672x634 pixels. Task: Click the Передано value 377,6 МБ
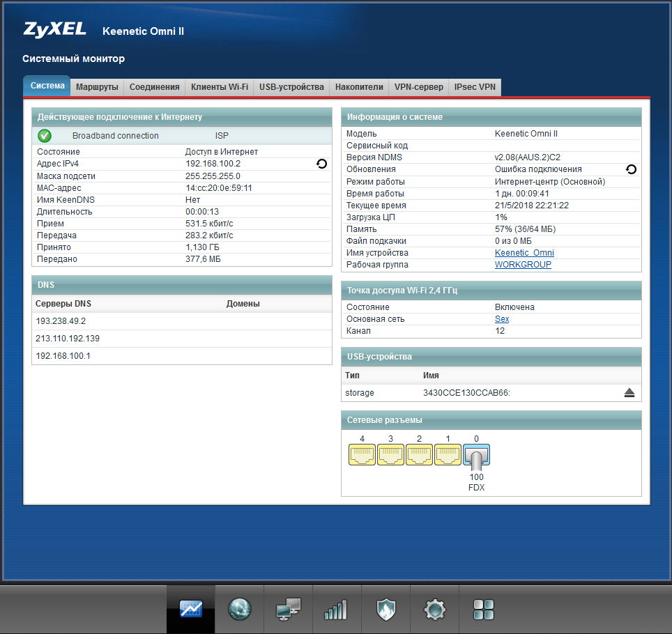coord(203,259)
